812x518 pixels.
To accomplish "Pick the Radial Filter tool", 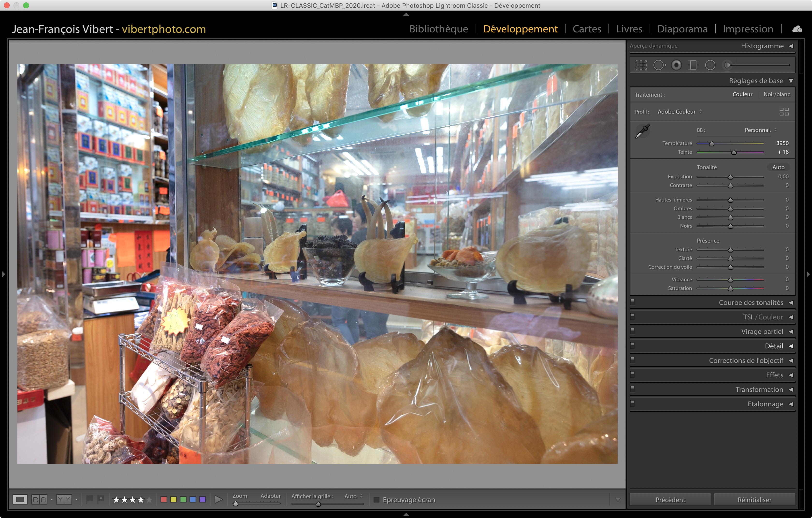I will pyautogui.click(x=710, y=65).
